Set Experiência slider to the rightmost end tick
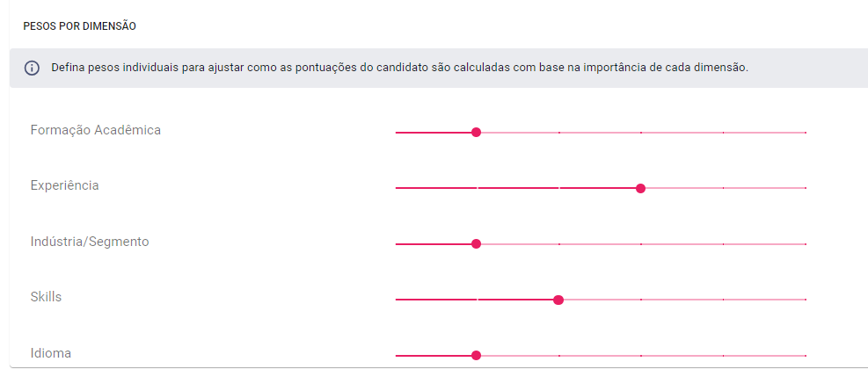 (x=806, y=188)
